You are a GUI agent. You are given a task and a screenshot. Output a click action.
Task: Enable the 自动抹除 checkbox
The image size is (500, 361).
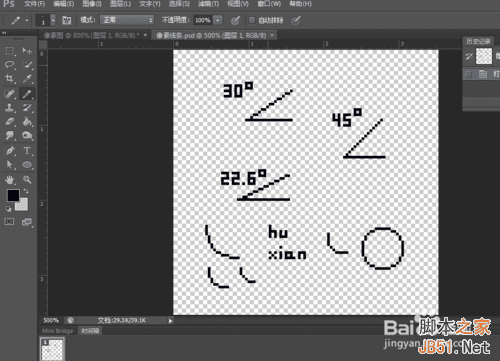click(252, 20)
